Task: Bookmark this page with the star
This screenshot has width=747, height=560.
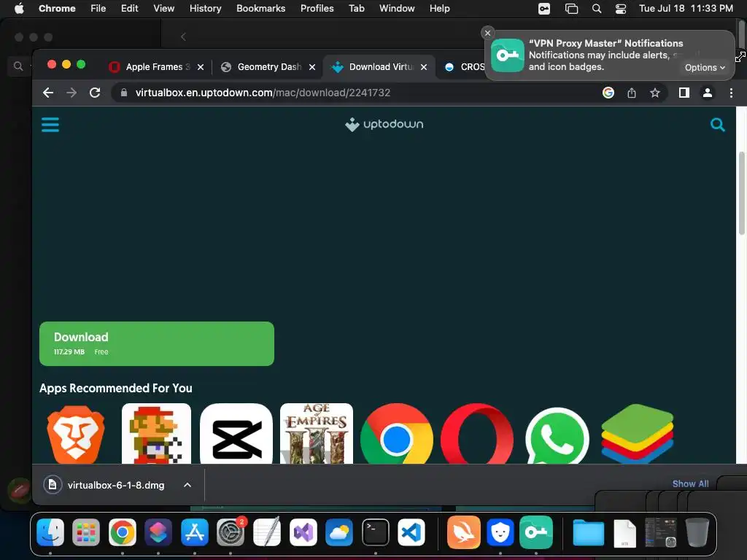Action: pos(655,93)
